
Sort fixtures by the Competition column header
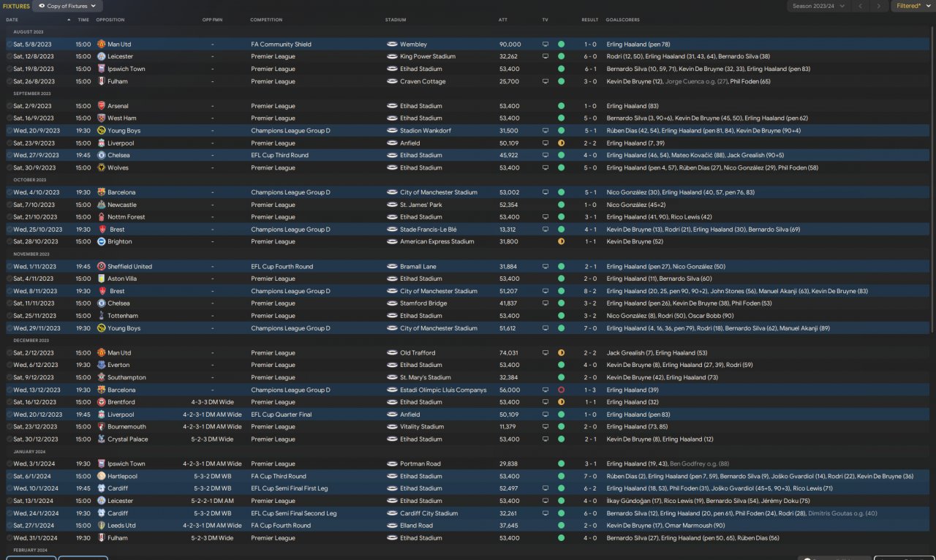point(268,20)
